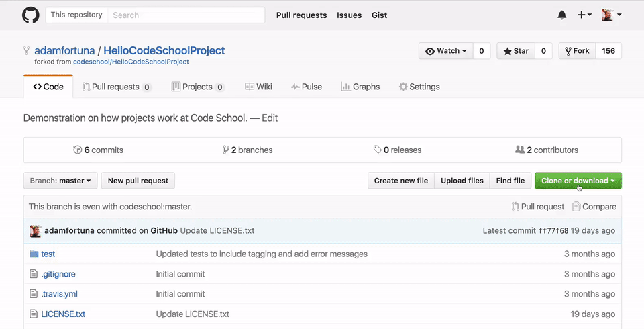Go to Issues in top navigation
This screenshot has height=329, width=644.
[x=349, y=15]
